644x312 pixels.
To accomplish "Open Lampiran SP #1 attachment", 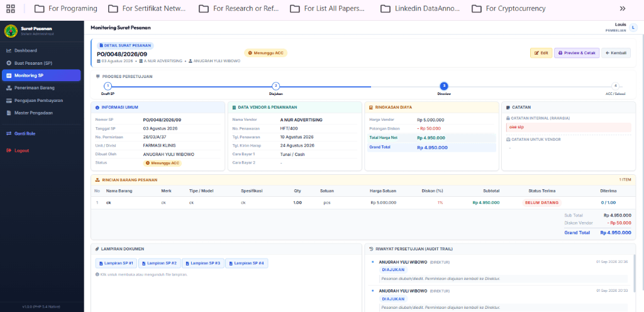I will point(116,263).
